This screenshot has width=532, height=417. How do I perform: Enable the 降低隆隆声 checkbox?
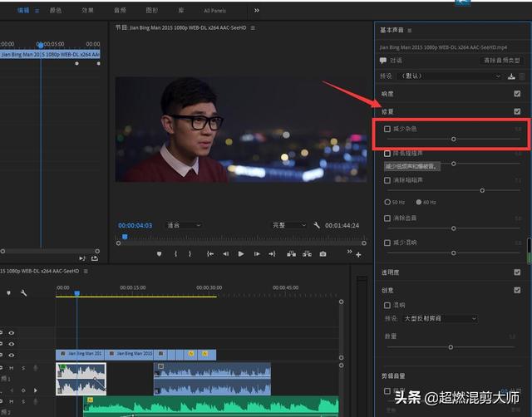click(x=387, y=154)
